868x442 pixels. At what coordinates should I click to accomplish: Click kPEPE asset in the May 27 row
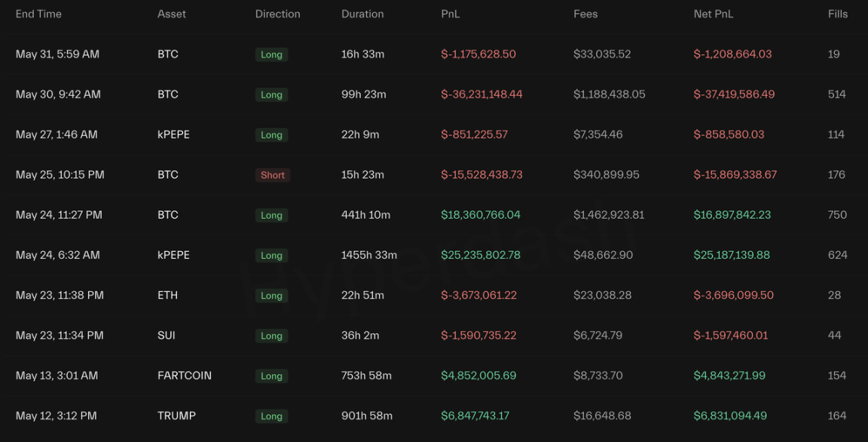pyautogui.click(x=173, y=134)
